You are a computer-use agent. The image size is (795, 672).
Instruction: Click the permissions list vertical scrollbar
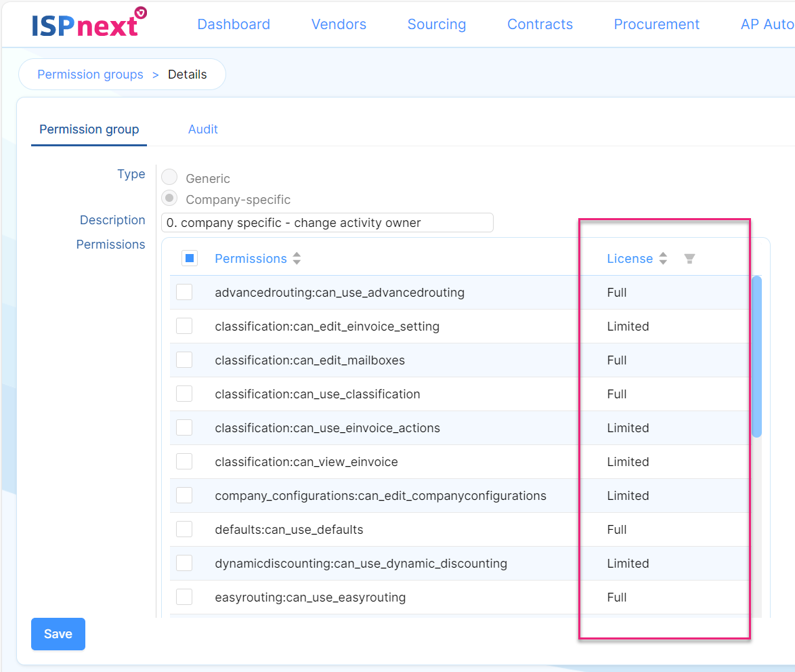pyautogui.click(x=756, y=356)
